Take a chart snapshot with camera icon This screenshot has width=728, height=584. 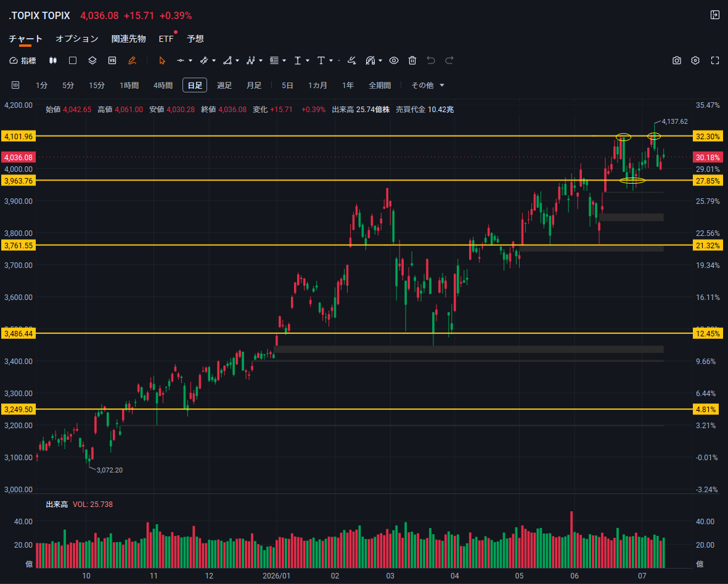[x=677, y=61]
